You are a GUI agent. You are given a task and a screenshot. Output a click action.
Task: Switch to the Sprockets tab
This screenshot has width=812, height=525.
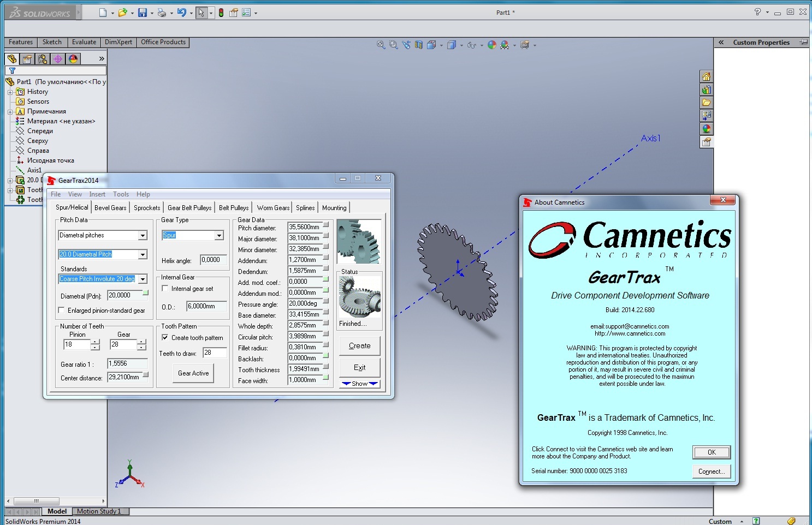click(147, 208)
